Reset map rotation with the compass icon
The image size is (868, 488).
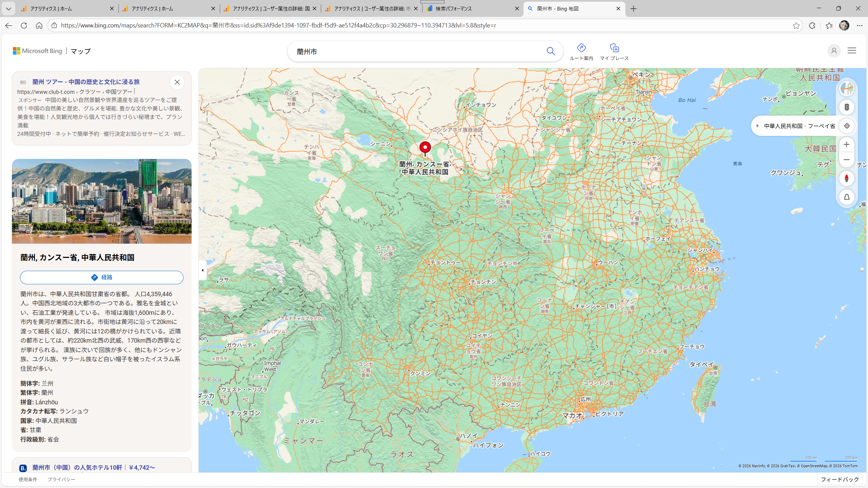pyautogui.click(x=847, y=178)
